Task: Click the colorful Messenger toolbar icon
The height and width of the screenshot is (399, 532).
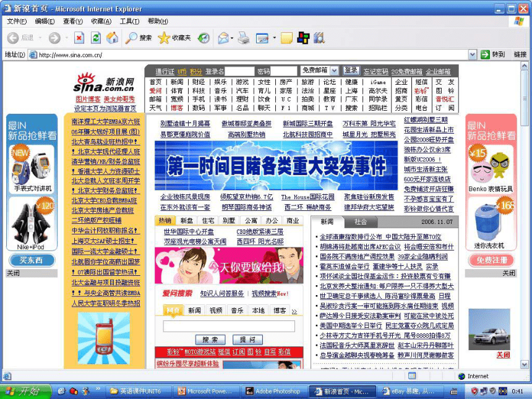Action: 303,38
